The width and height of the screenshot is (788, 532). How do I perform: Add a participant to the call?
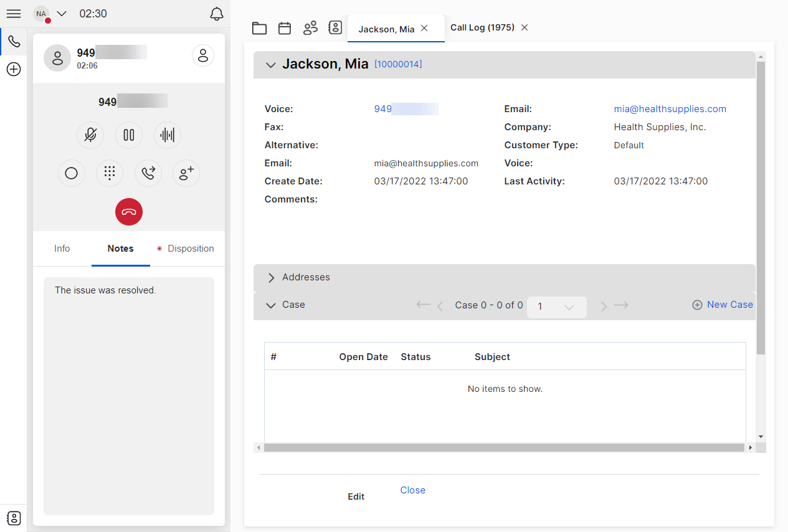coord(186,173)
